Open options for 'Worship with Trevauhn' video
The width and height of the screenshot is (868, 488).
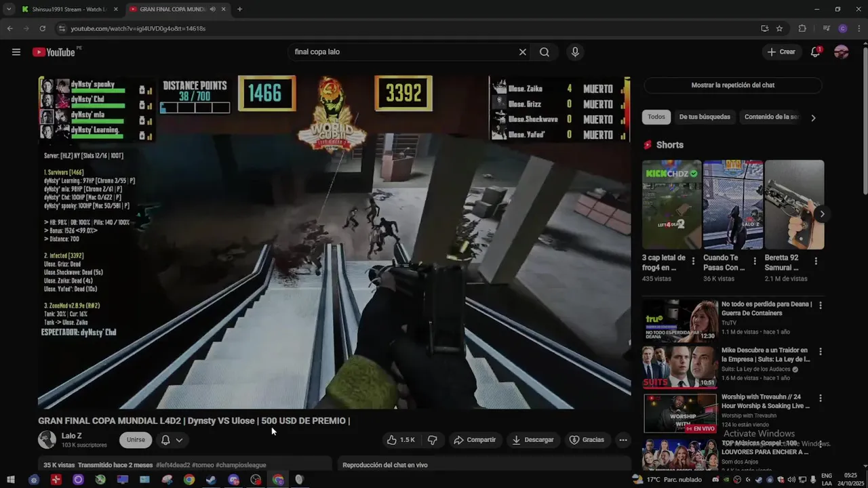pyautogui.click(x=821, y=398)
